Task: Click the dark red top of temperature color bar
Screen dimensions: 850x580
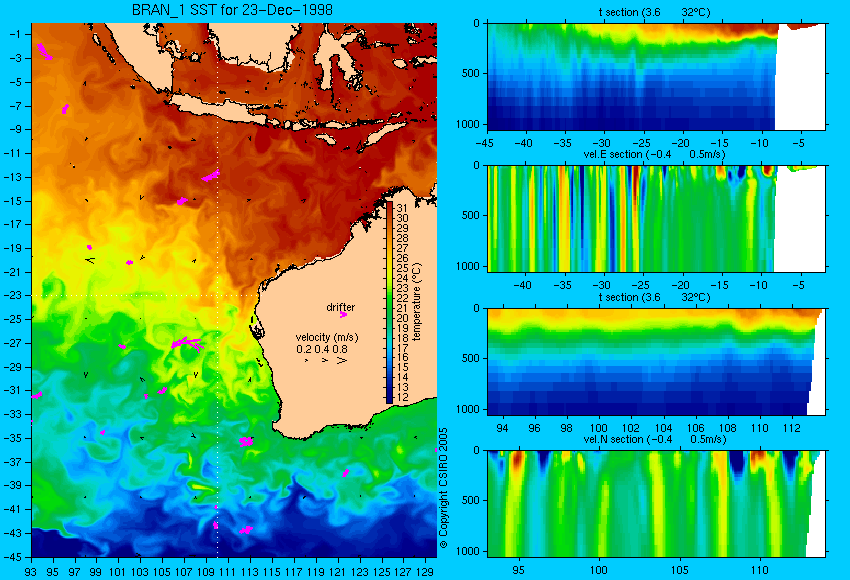Action: point(389,206)
